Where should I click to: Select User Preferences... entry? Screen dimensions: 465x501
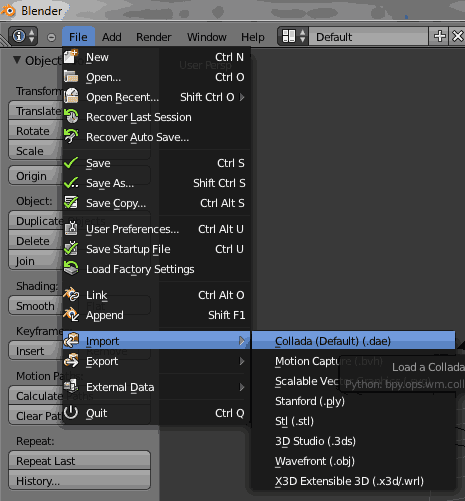(156, 229)
